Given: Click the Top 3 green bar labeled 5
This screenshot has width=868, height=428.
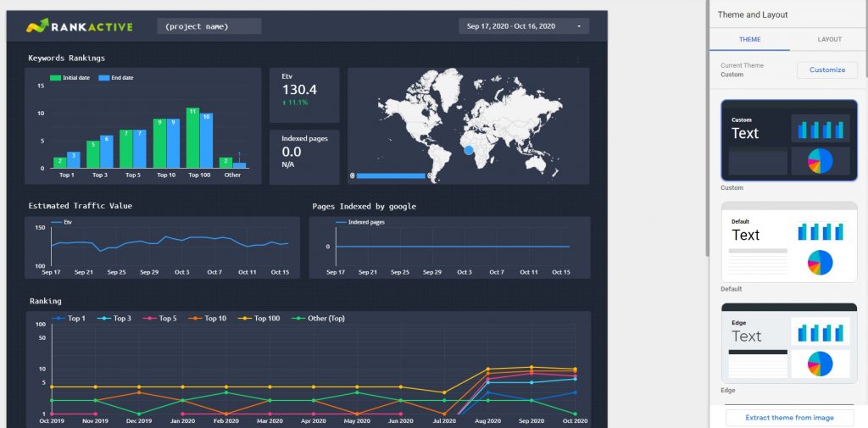Looking at the screenshot, I should [93, 154].
